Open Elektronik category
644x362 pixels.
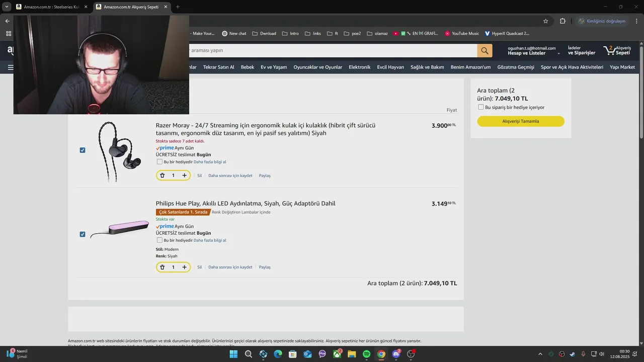tap(360, 67)
